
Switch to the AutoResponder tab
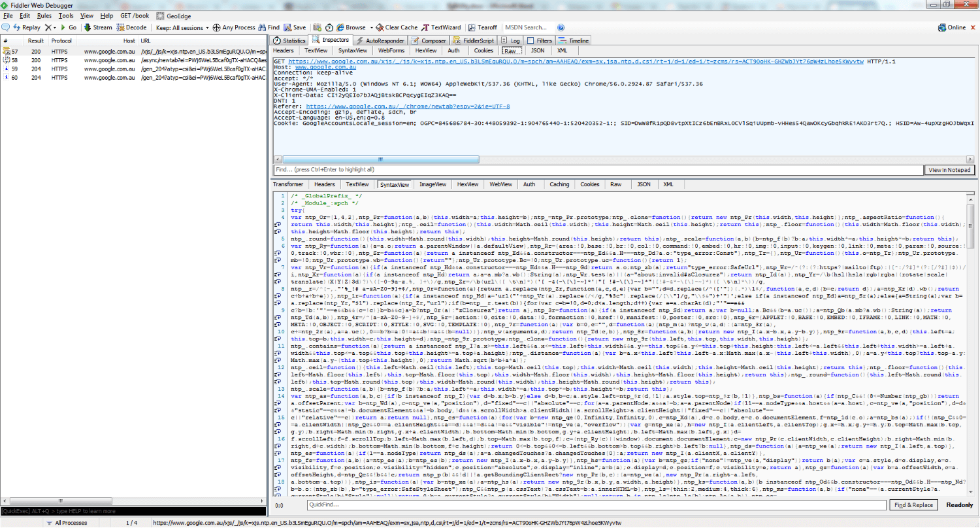[x=380, y=41]
